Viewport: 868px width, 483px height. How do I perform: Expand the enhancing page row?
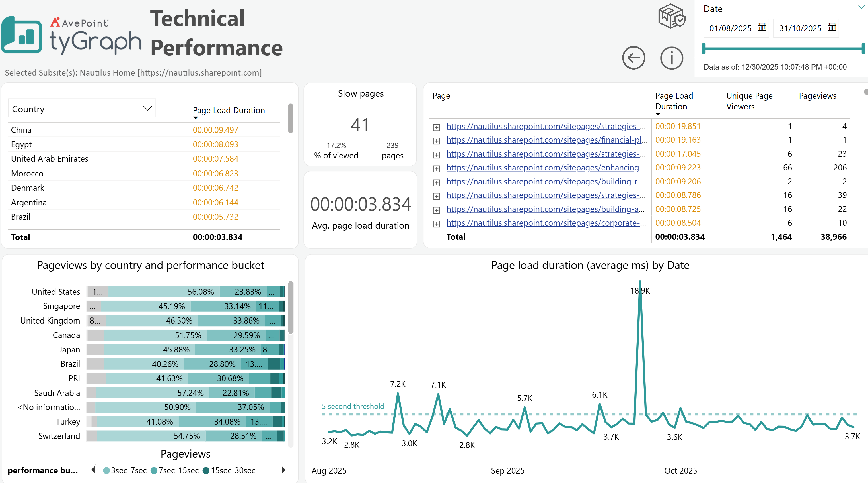coord(436,169)
